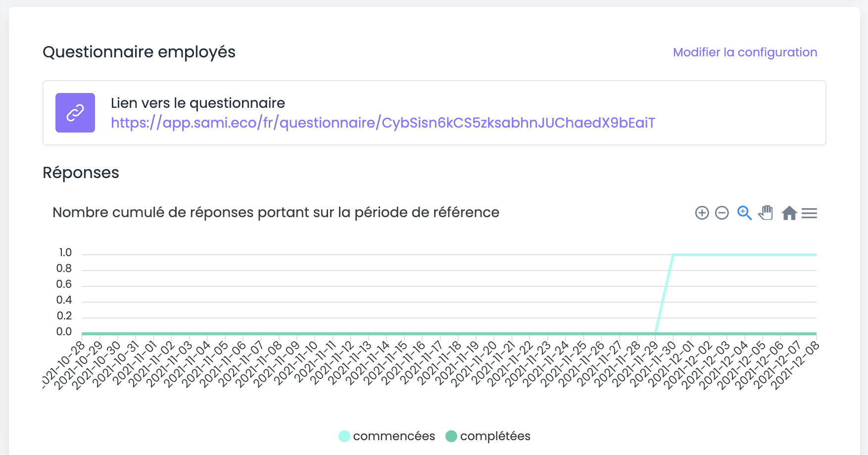The width and height of the screenshot is (868, 455).
Task: Click the commencées light teal color marker
Action: 344,436
